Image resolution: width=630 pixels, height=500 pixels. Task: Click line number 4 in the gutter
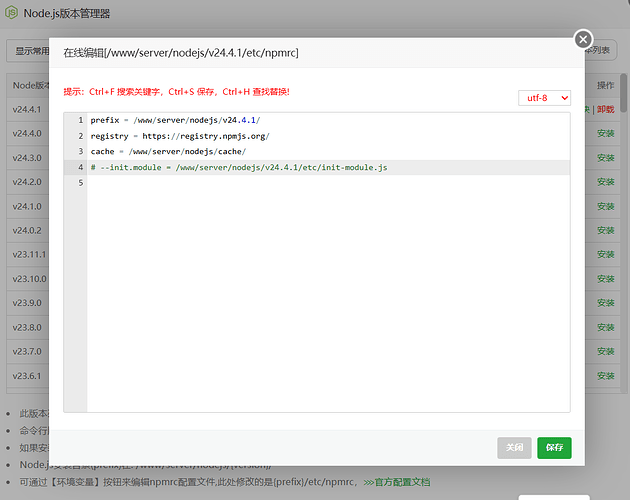pos(81,167)
